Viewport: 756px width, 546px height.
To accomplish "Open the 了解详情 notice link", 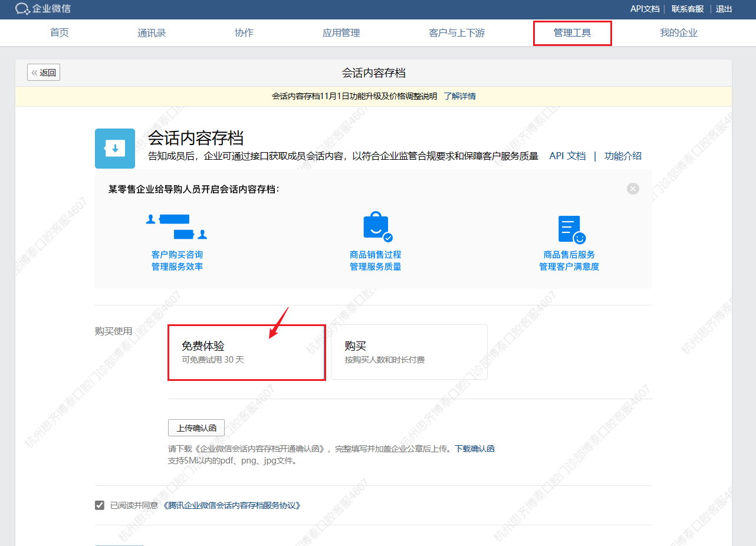I will 460,96.
